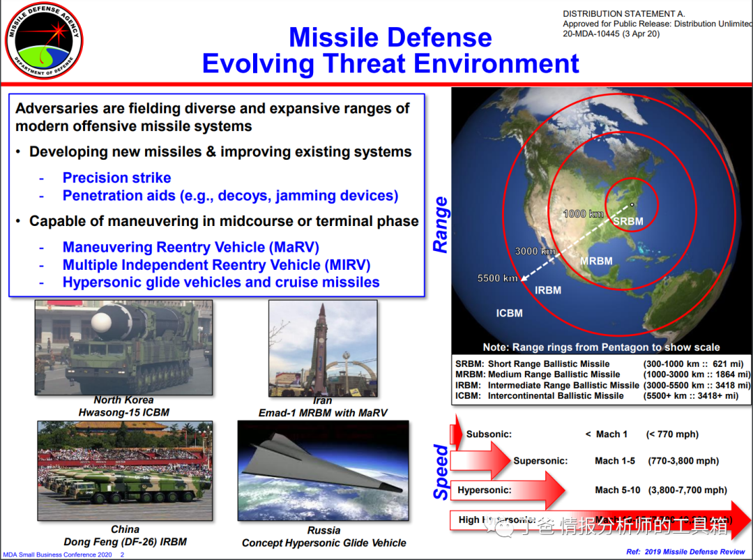Click the Pentagon origin dot on globe
This screenshot has height=560, width=753.
(x=632, y=204)
